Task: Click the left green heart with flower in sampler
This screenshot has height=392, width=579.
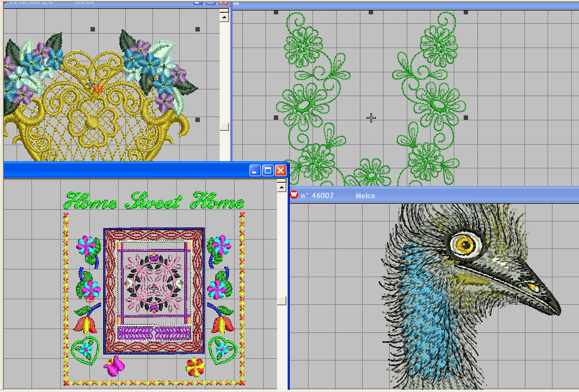Action: 86,349
